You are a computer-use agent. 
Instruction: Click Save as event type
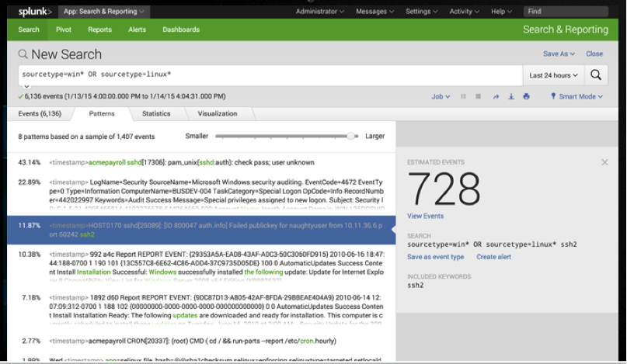[x=435, y=257]
